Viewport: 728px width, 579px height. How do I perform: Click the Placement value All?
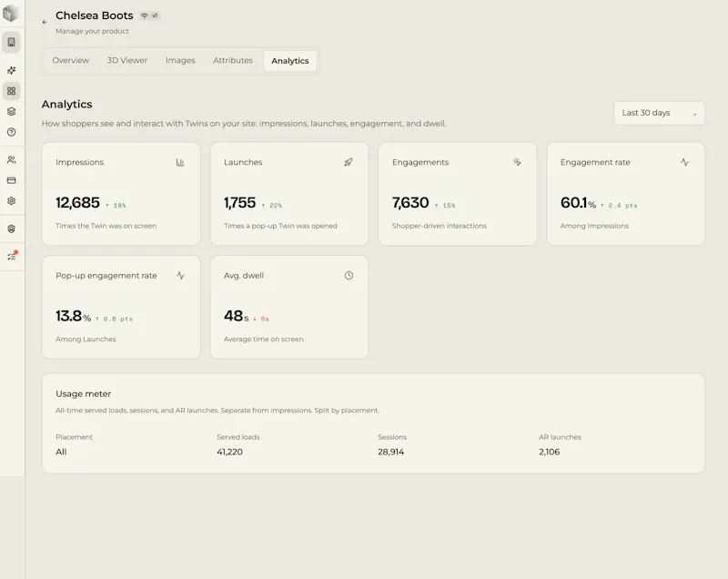[x=61, y=452]
